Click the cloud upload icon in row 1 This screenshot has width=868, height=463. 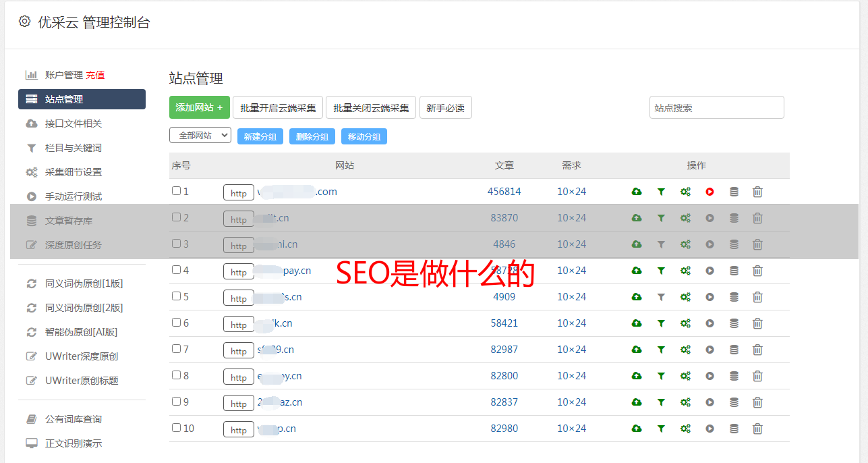pos(636,192)
